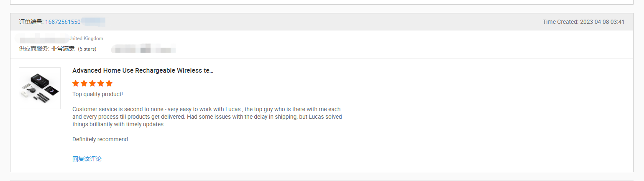Click the (5 stars) text label
The height and width of the screenshot is (181, 644).
coord(87,49)
